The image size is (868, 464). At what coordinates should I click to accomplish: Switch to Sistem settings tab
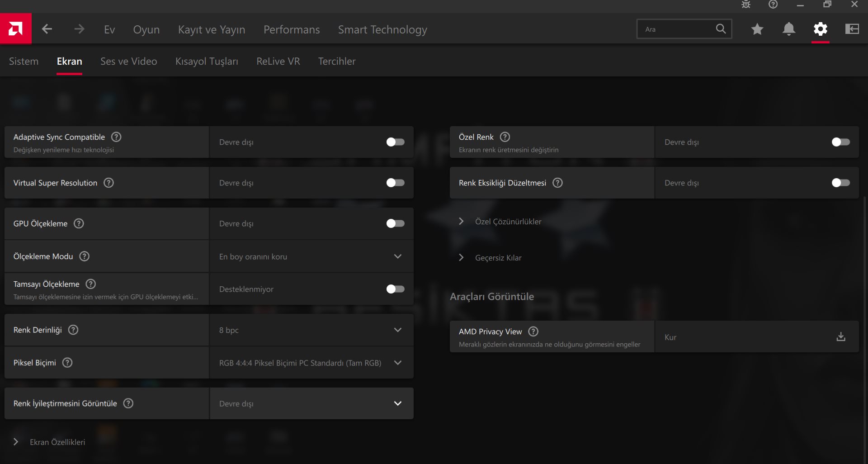click(x=24, y=62)
